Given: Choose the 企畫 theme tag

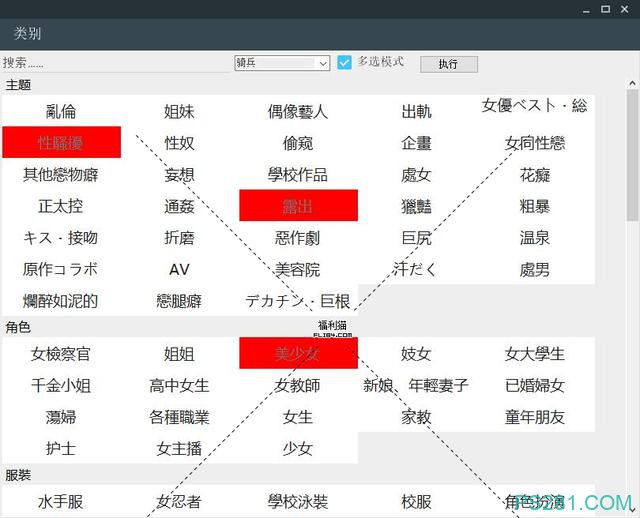Looking at the screenshot, I should tap(416, 143).
